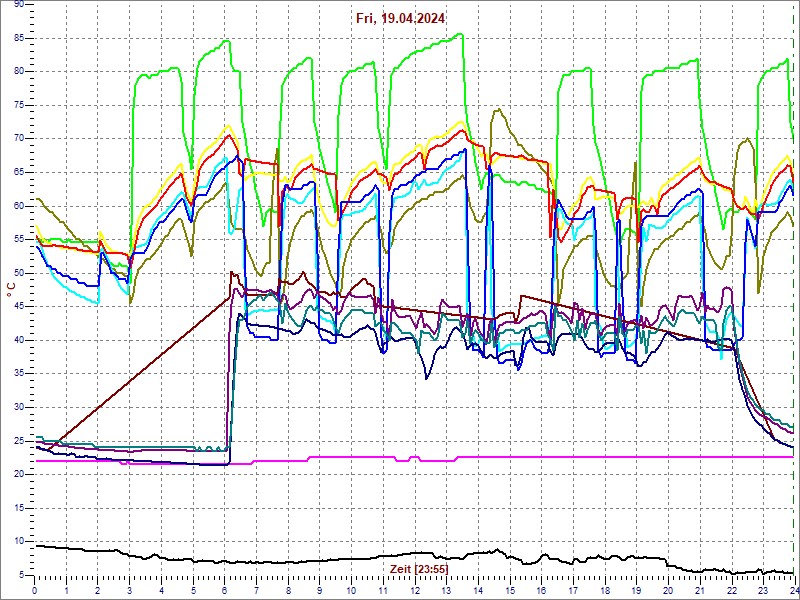This screenshot has height=600, width=800.
Task: Click the 30 label on temperature axis
Action: (x=20, y=407)
